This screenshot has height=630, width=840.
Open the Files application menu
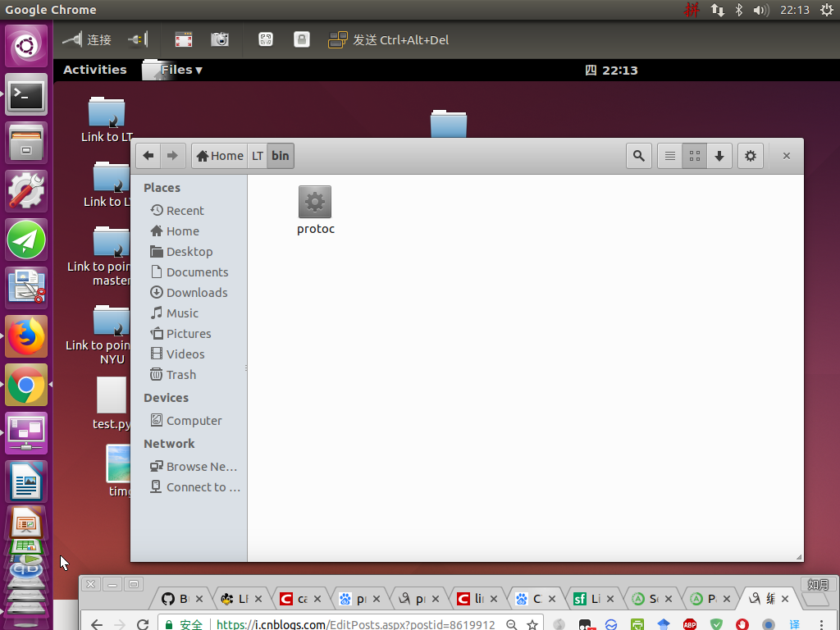tap(174, 70)
